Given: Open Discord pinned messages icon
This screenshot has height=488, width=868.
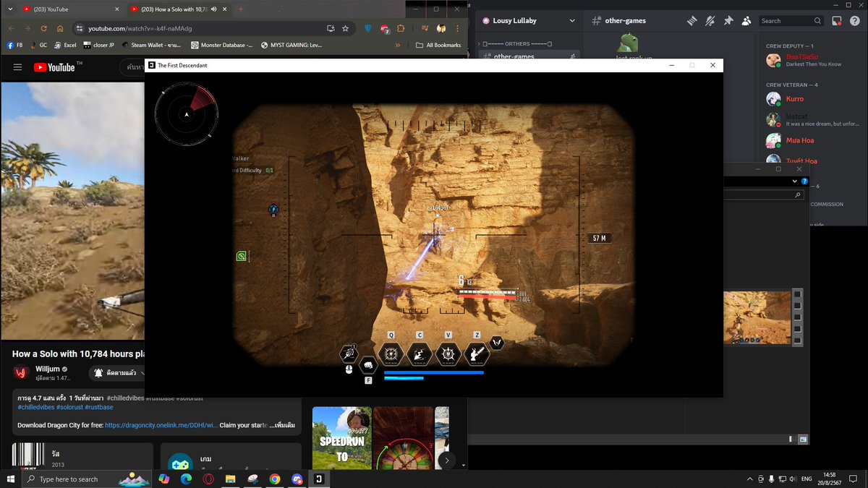Looking at the screenshot, I should (728, 21).
